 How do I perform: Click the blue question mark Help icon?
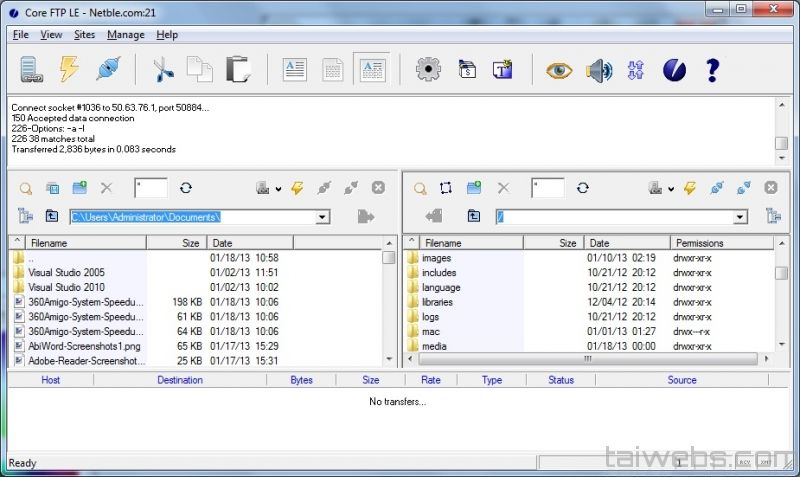[x=712, y=69]
